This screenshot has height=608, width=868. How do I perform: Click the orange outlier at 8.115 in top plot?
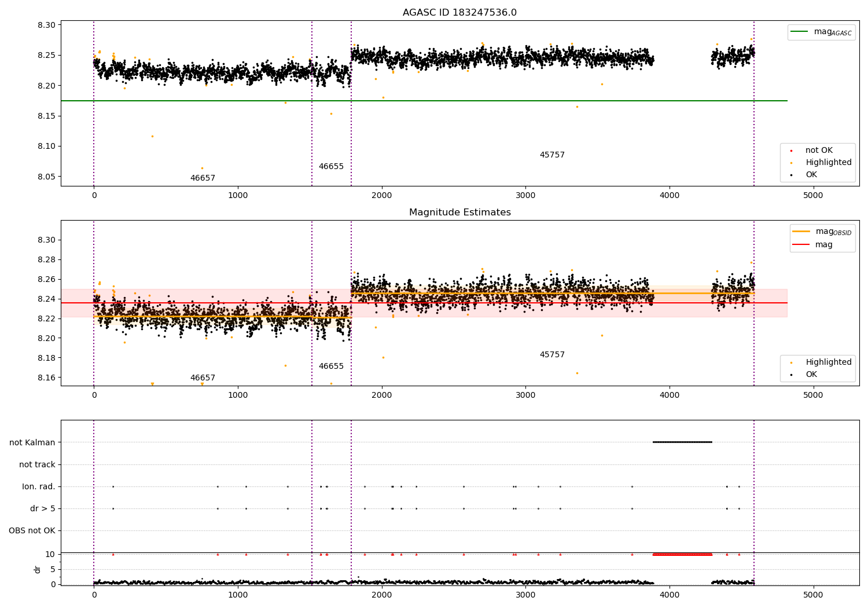(x=152, y=137)
